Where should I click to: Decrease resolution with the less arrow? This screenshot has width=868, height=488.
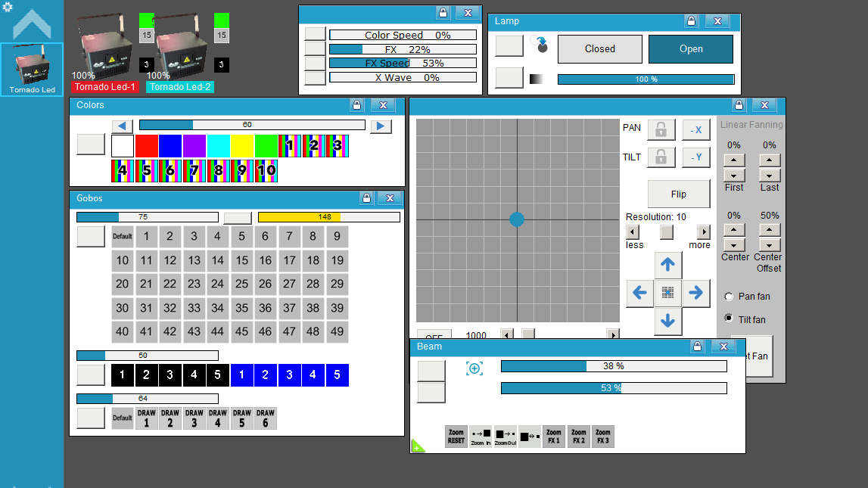pos(632,232)
